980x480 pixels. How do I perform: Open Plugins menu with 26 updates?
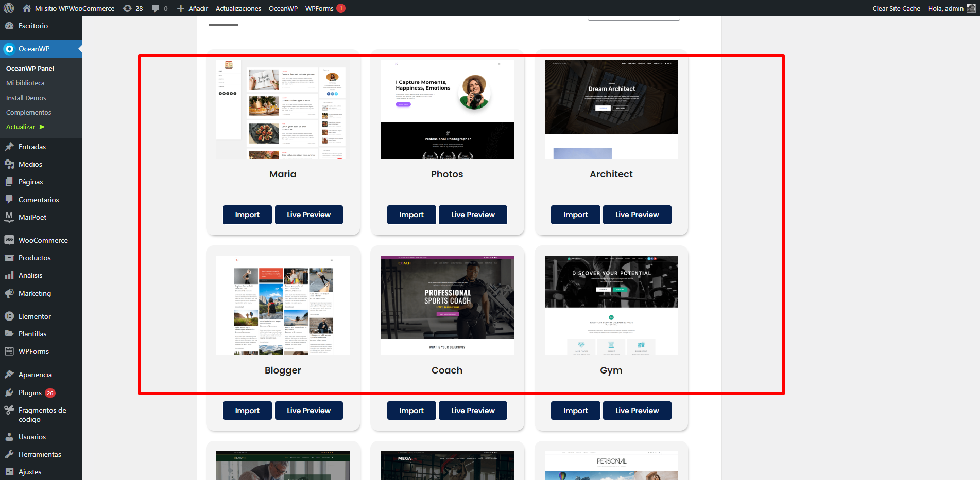[x=41, y=393]
